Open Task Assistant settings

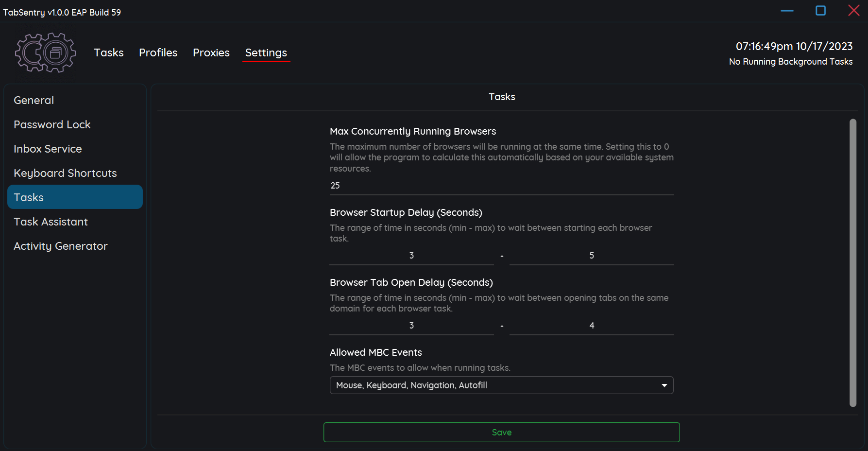point(51,222)
